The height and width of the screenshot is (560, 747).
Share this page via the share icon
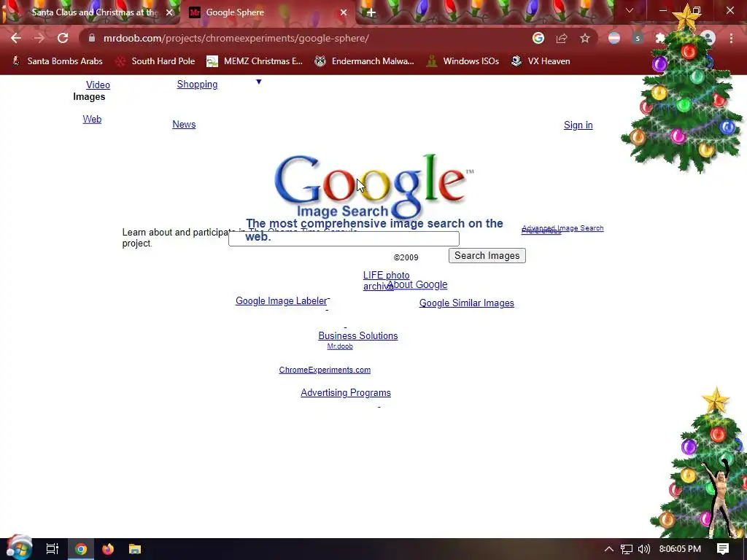coord(562,38)
